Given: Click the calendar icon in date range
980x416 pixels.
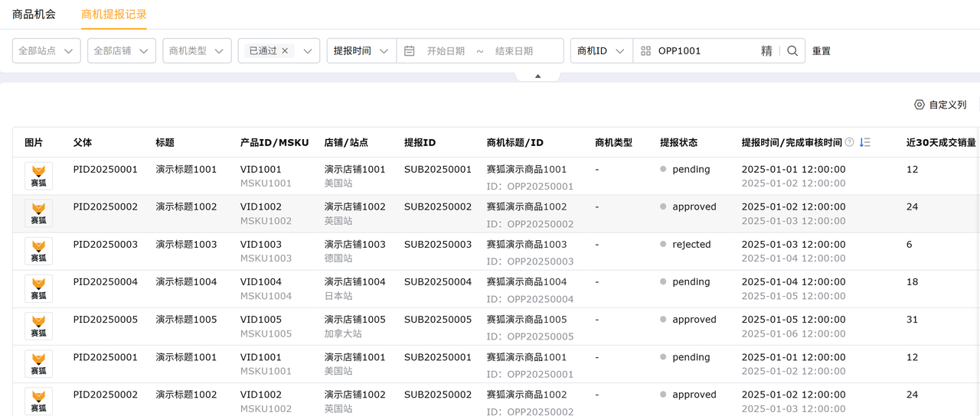Looking at the screenshot, I should coord(410,51).
